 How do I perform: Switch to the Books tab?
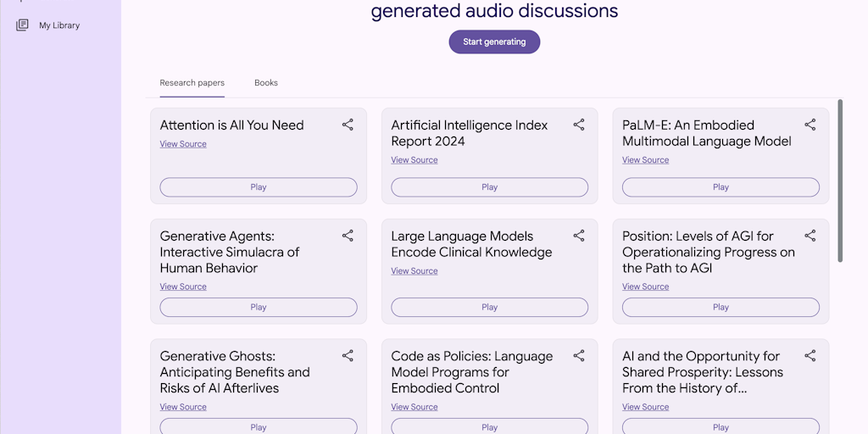pyautogui.click(x=266, y=83)
